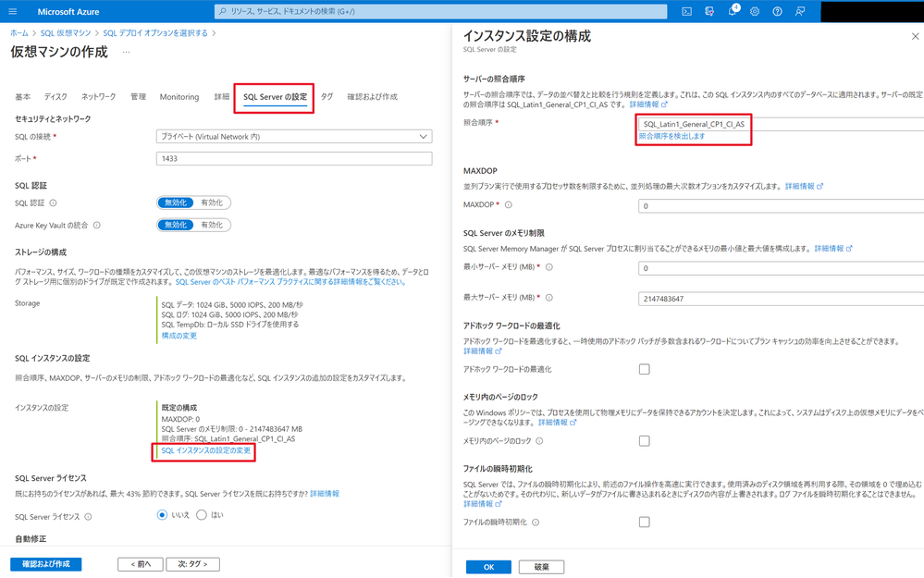Screen dimensions: 924x578
Task: Open 詳細情報 link for SQL Server ライセンス
Action: click(325, 494)
